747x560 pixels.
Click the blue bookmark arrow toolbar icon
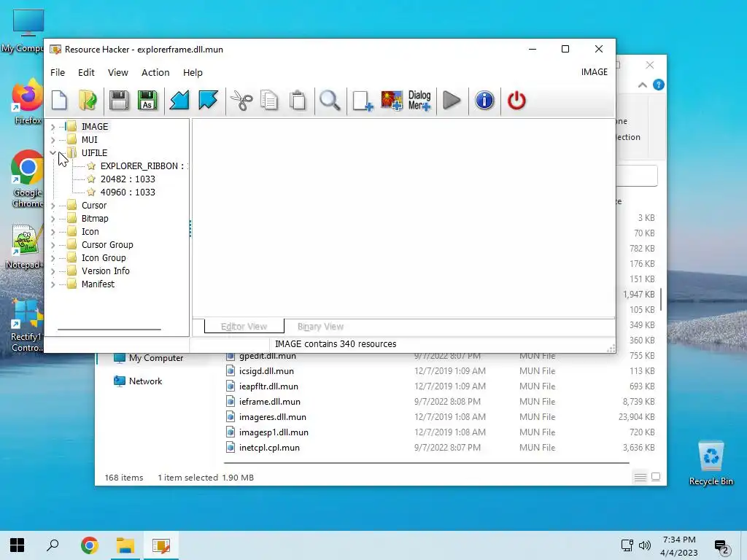[x=208, y=101]
